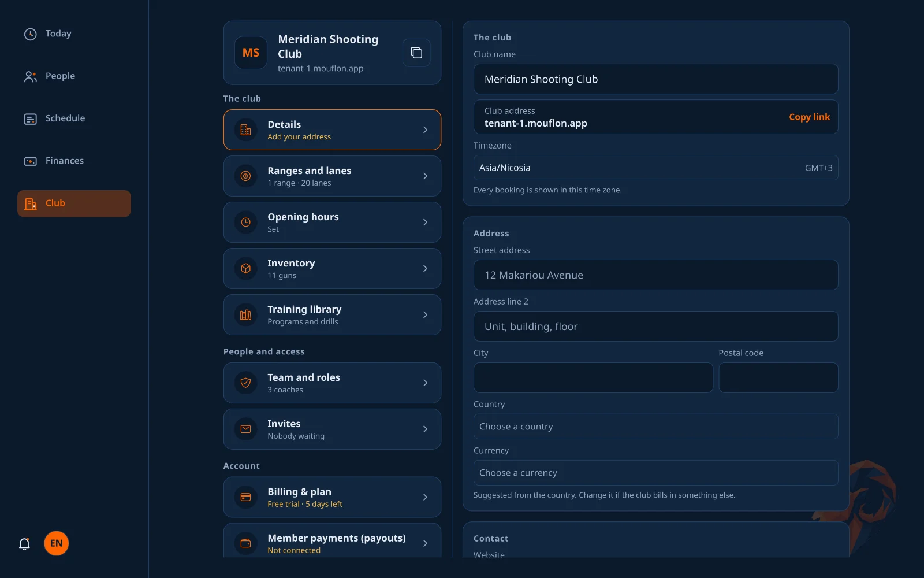
Task: Copy club address using the copy icon
Action: (x=416, y=53)
